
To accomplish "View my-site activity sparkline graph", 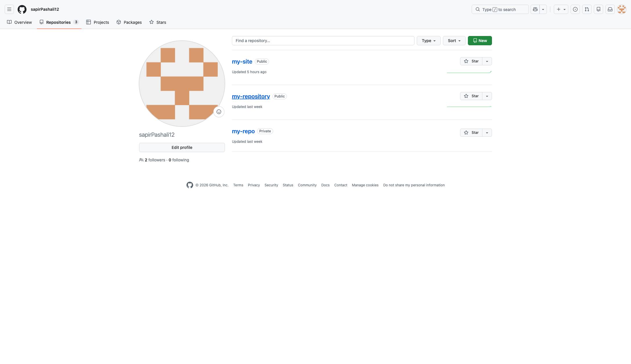I will 469,72.
